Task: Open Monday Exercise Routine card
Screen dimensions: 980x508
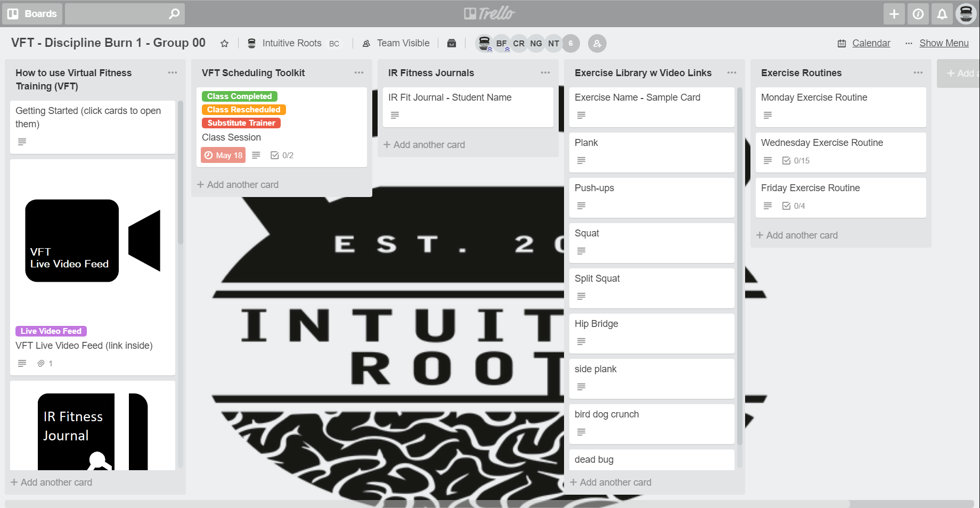Action: tap(841, 107)
